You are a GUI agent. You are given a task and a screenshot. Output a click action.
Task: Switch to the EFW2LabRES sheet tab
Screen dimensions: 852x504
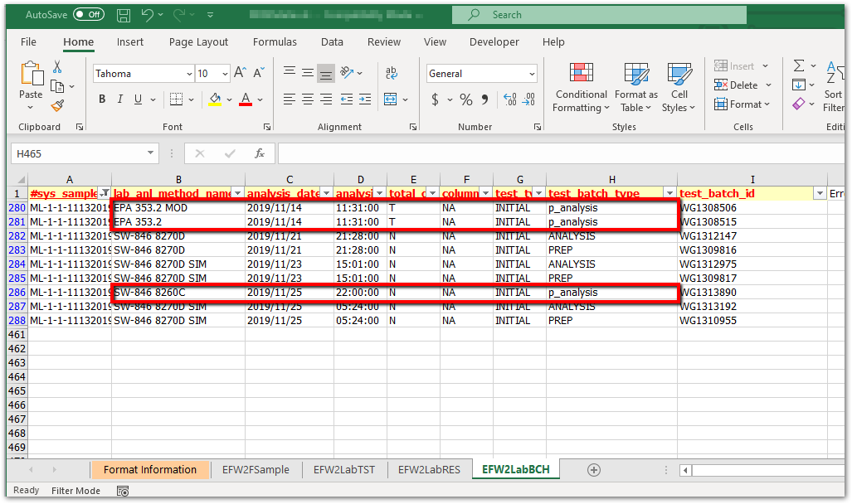428,469
